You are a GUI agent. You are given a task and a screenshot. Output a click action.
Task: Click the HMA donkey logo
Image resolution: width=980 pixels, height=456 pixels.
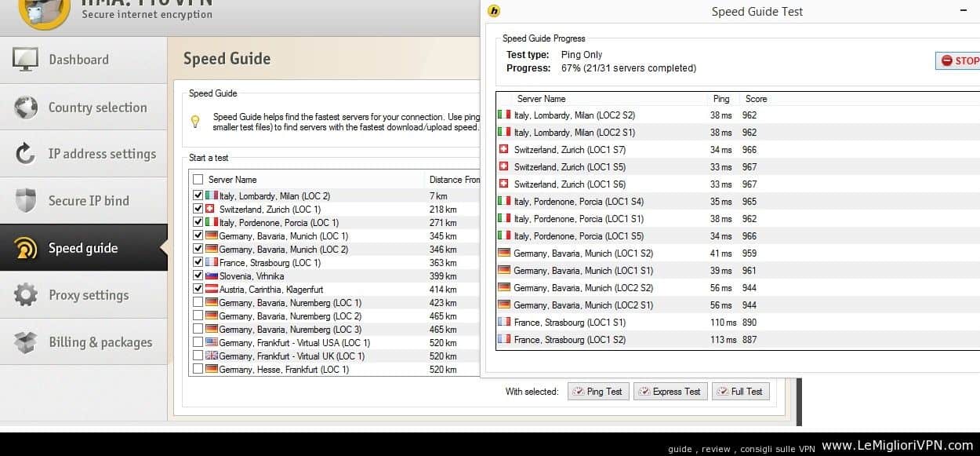(44, 13)
